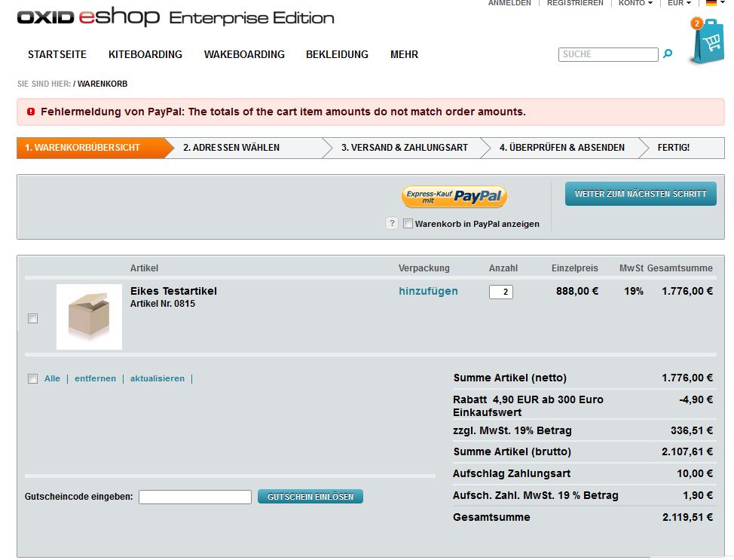The image size is (734, 560).
Task: Open the Kiteboarding menu
Action: tap(145, 54)
